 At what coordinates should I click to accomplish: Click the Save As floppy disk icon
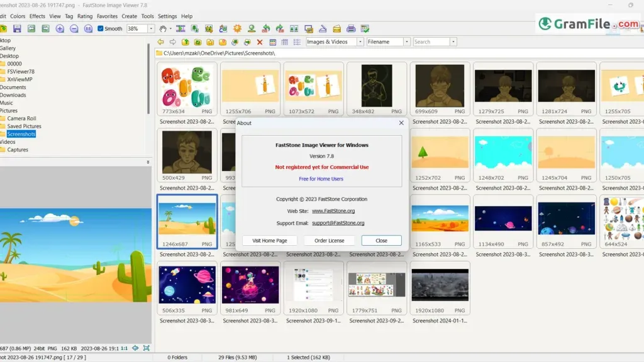coord(17,29)
